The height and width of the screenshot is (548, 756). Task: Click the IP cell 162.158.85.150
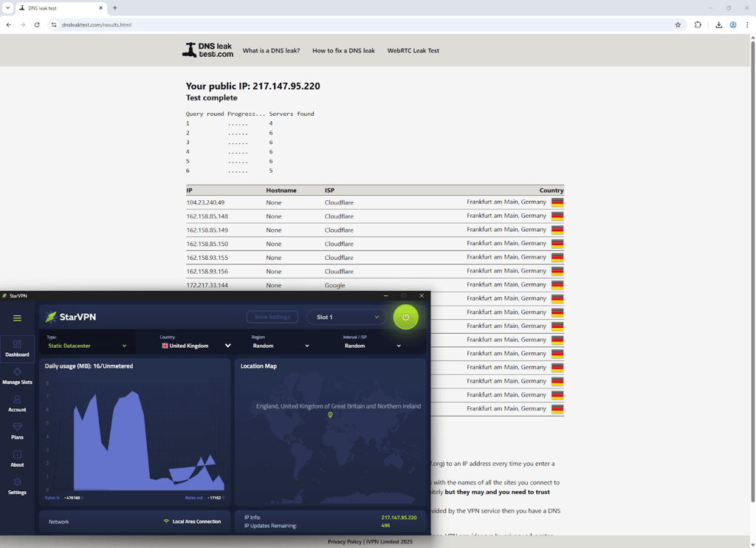coord(207,244)
